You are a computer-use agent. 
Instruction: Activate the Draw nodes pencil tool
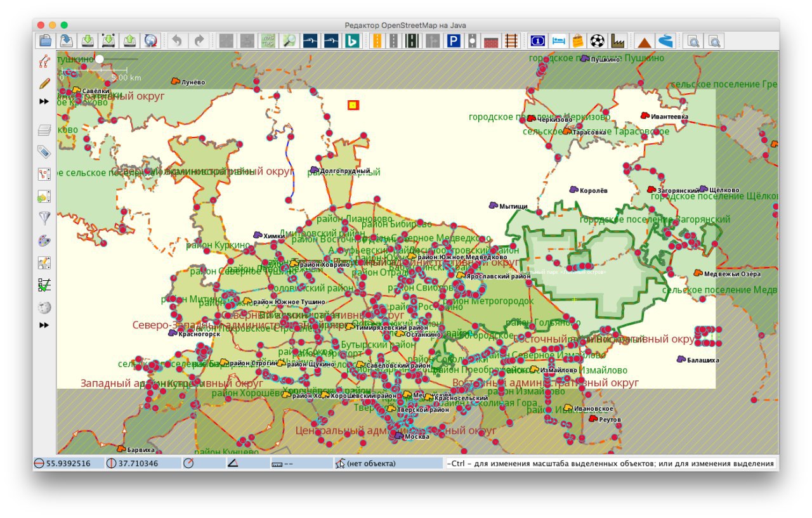click(44, 83)
